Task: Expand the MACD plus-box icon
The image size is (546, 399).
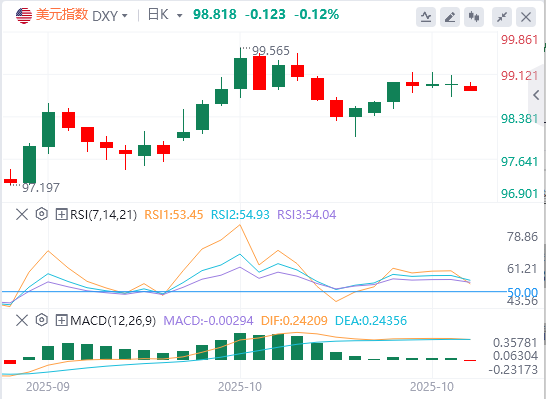Action: [61, 320]
